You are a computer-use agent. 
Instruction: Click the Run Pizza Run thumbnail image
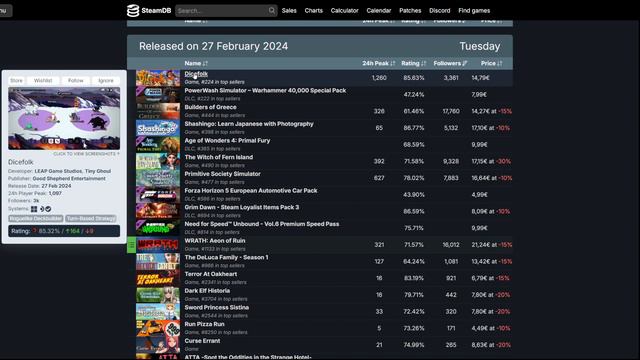pos(158,329)
